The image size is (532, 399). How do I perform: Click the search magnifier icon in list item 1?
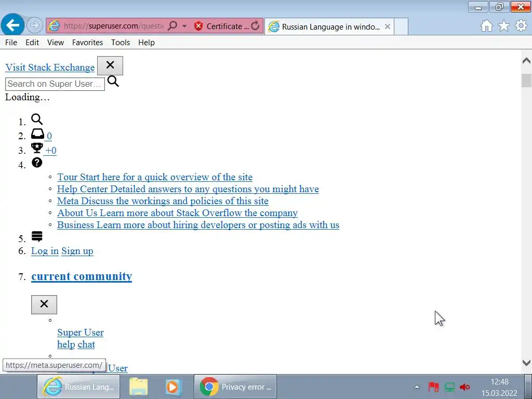37,119
